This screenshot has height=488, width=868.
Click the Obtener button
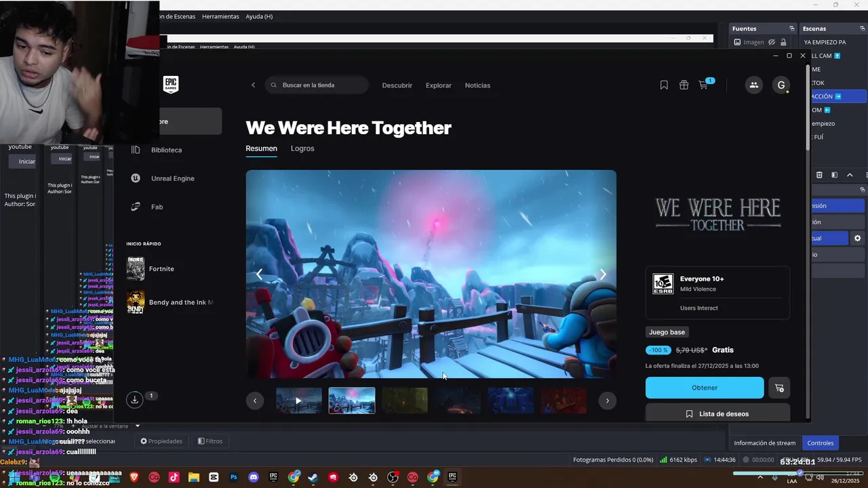pos(705,388)
